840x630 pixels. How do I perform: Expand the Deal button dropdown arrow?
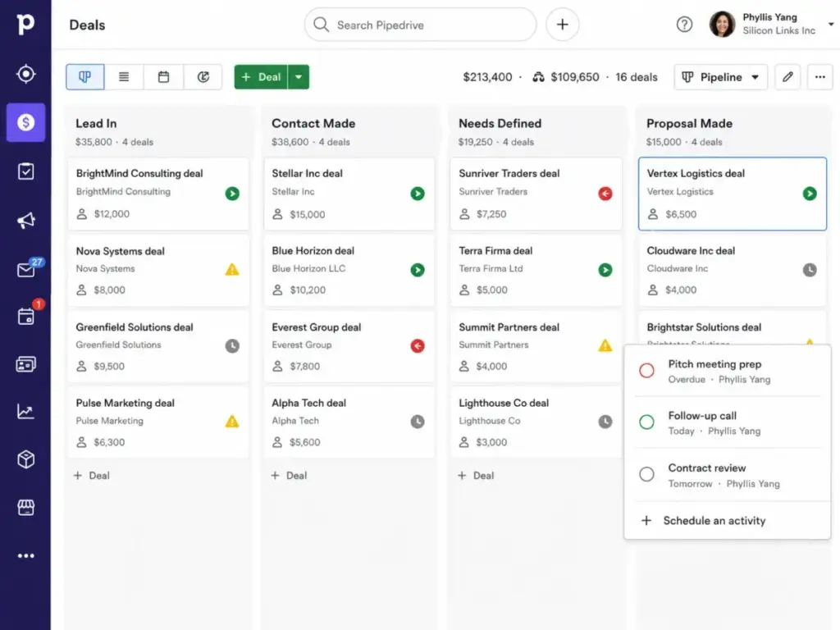click(x=299, y=77)
